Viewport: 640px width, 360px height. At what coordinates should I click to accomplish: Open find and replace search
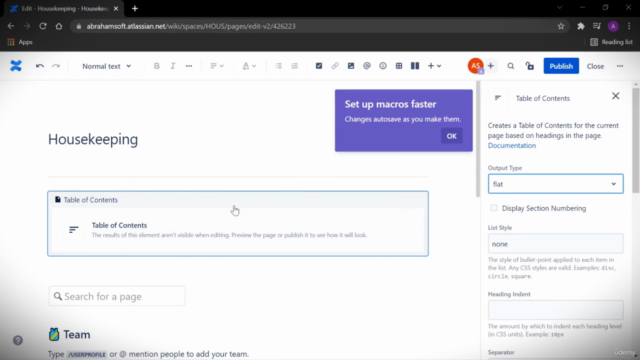pos(511,66)
